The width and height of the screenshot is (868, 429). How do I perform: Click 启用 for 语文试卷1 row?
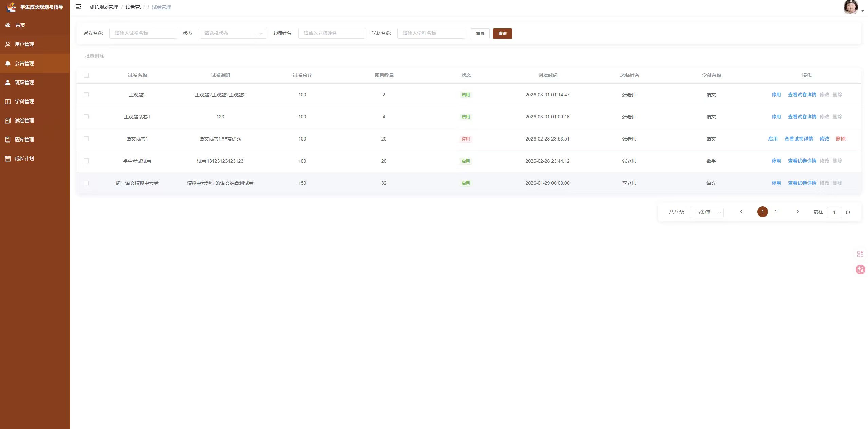tap(773, 139)
